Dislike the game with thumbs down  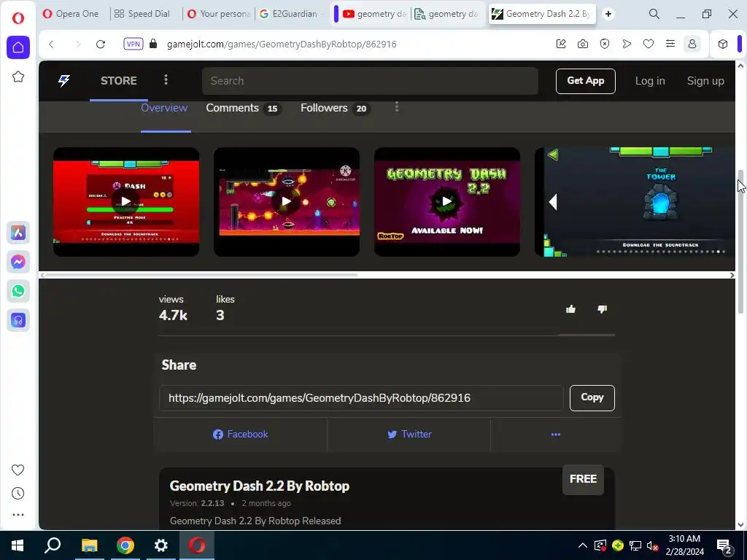[602, 309]
